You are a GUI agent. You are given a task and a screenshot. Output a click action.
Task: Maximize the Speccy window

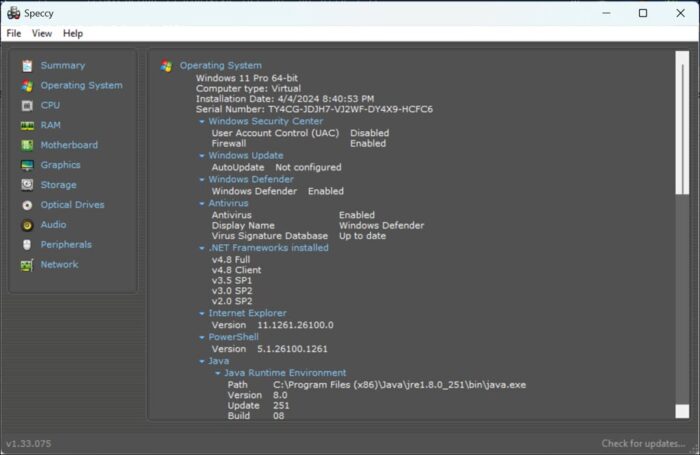[x=643, y=13]
